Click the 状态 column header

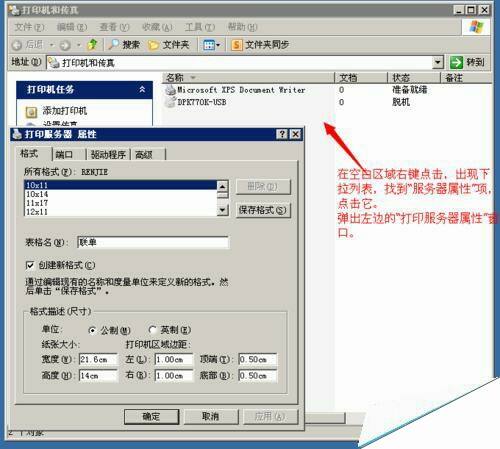tap(414, 78)
